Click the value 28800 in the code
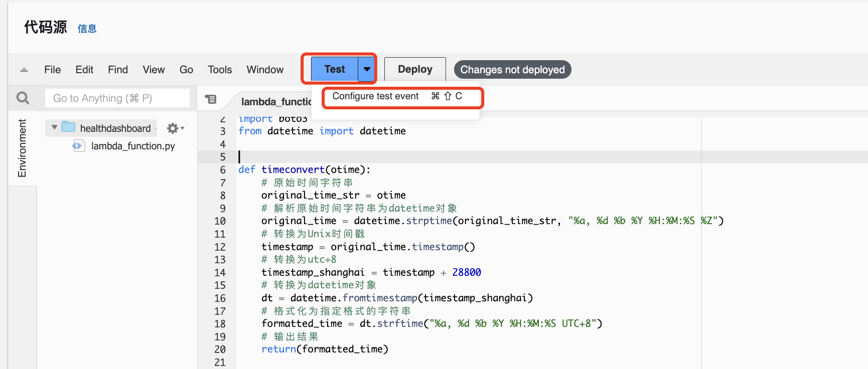The image size is (868, 369). (467, 272)
